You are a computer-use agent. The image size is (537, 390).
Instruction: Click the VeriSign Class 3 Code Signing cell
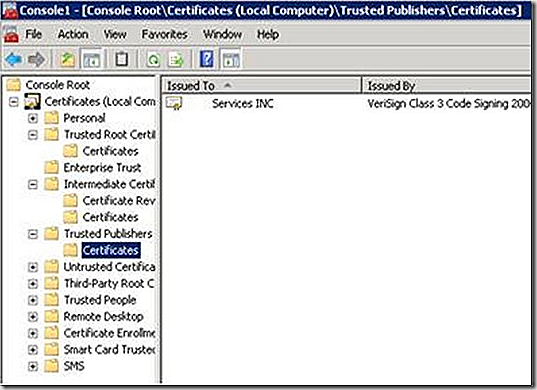pyautogui.click(x=449, y=103)
